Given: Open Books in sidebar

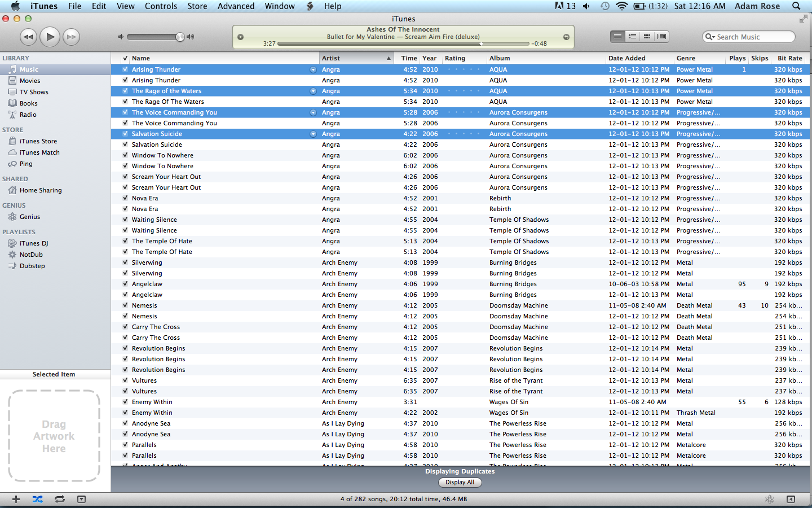Looking at the screenshot, I should pyautogui.click(x=55, y=103).
